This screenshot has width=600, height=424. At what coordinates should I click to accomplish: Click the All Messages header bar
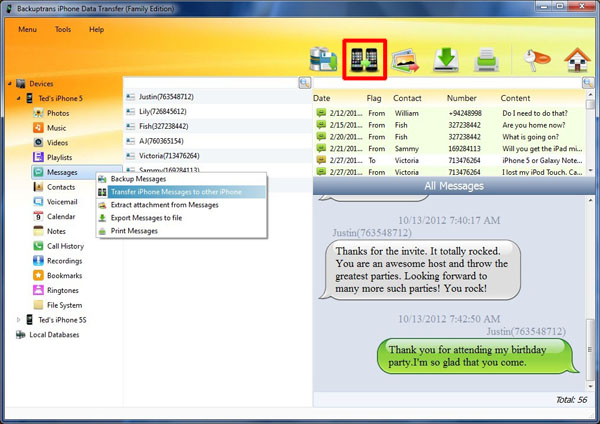click(x=454, y=186)
